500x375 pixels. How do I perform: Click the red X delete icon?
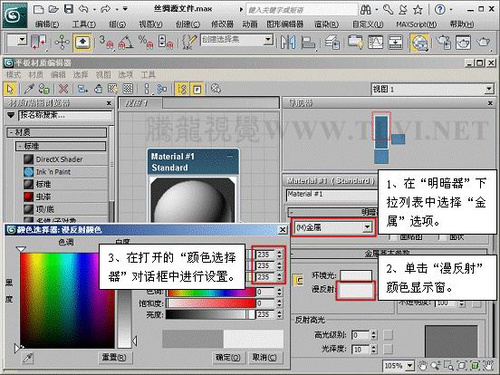[x=63, y=89]
